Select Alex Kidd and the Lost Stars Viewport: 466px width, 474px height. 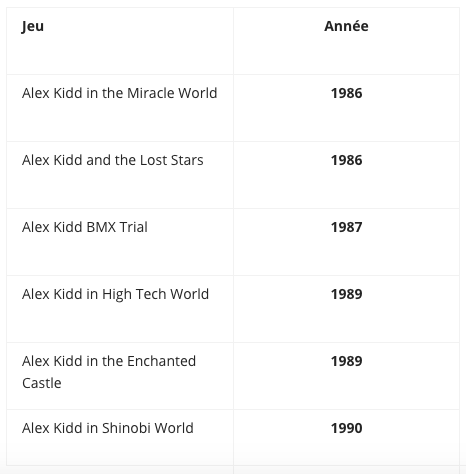113,160
